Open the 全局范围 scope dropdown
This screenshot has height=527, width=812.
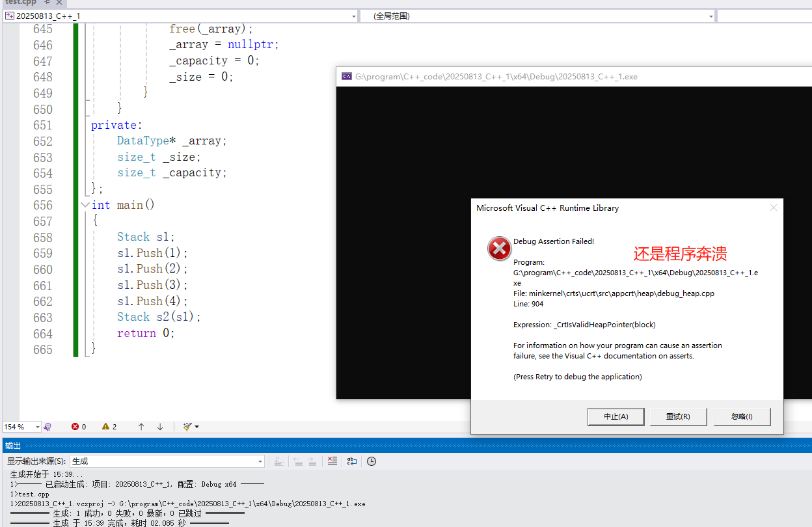(537, 16)
